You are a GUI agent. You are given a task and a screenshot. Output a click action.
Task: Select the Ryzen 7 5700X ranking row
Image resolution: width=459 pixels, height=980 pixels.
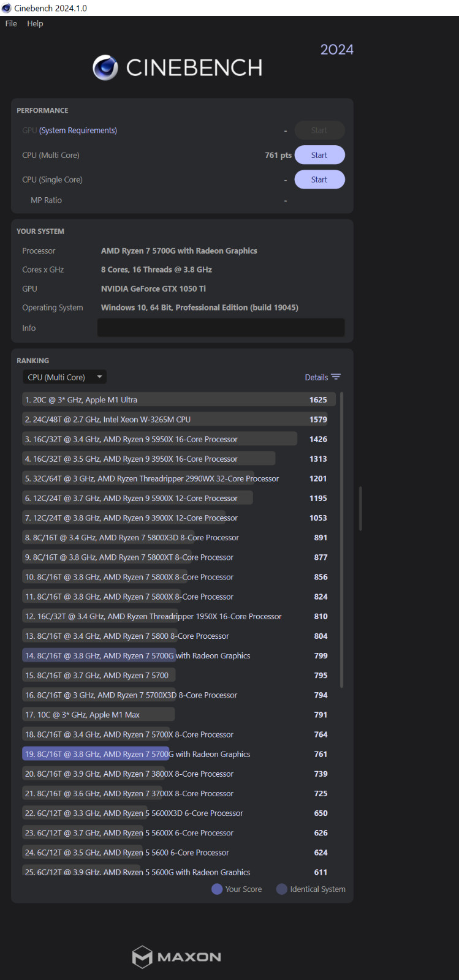179,734
